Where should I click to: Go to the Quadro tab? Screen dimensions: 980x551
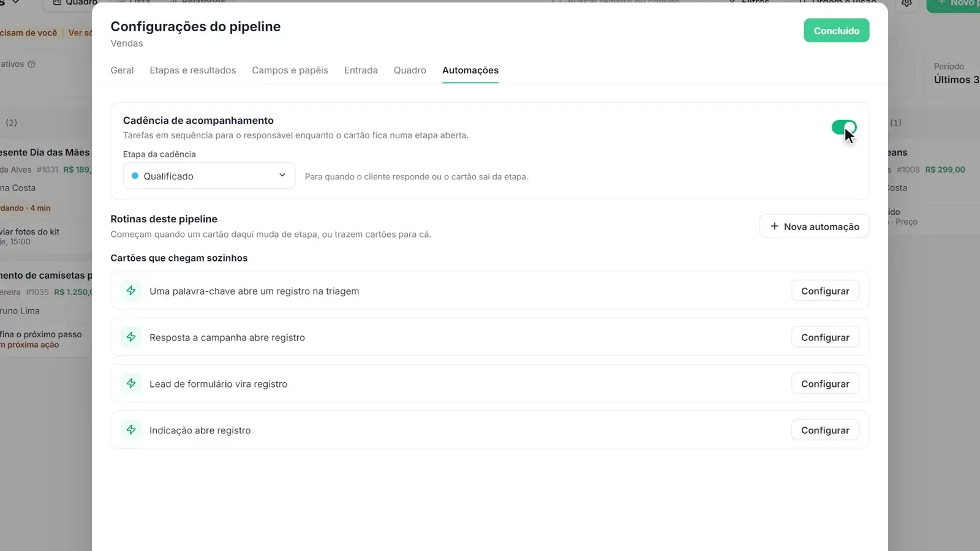(x=410, y=70)
